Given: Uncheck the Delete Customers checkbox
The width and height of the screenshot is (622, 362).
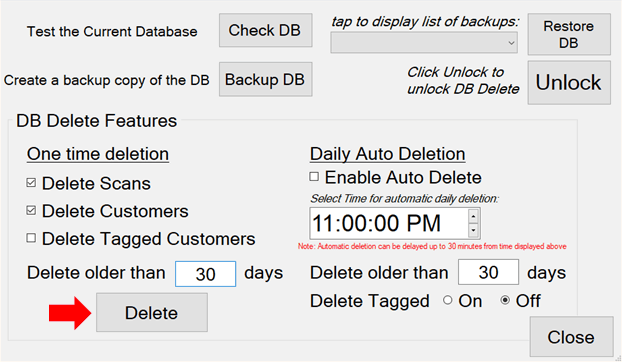Looking at the screenshot, I should tap(31, 211).
